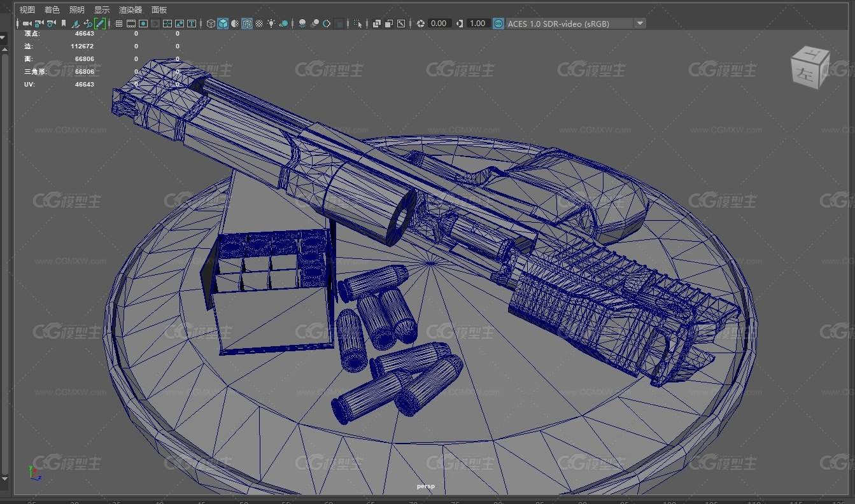Open the 照明 (Lighting) menu

point(76,10)
